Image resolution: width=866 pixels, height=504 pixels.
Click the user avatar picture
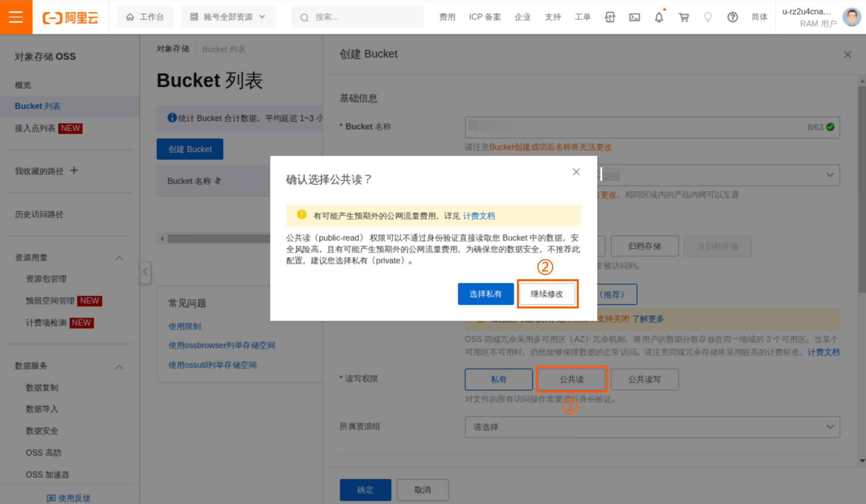(x=852, y=17)
